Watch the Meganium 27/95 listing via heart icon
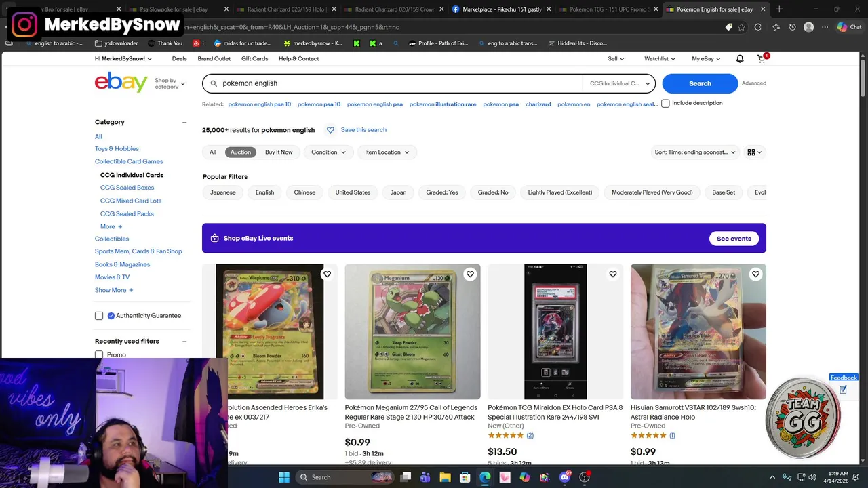Viewport: 868px width, 488px height. click(470, 274)
